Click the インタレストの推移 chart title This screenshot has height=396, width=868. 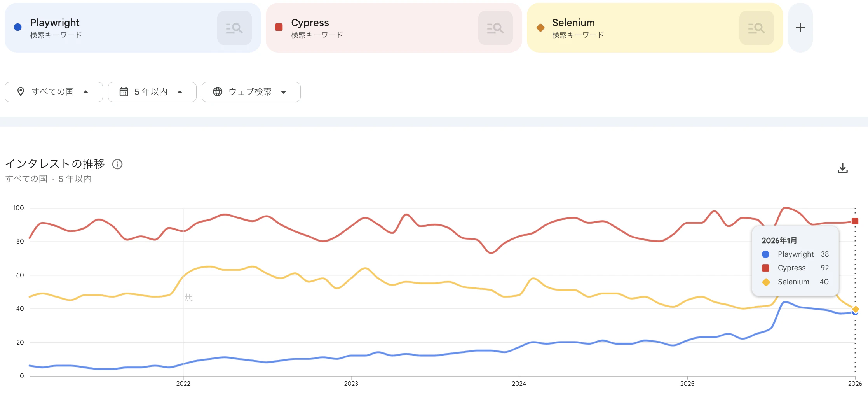click(55, 164)
